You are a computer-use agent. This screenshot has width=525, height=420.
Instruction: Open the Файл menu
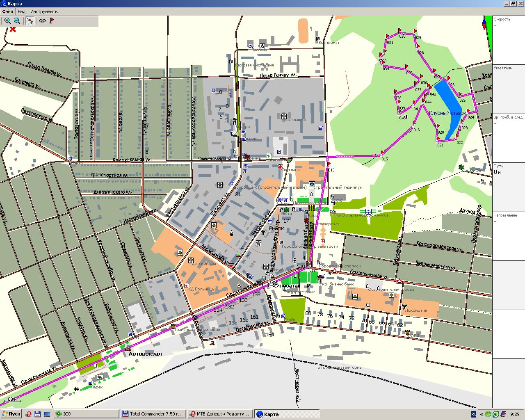coord(7,11)
